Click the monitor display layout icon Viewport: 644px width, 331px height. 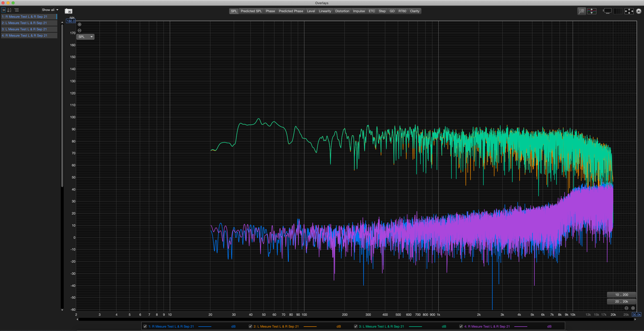607,11
